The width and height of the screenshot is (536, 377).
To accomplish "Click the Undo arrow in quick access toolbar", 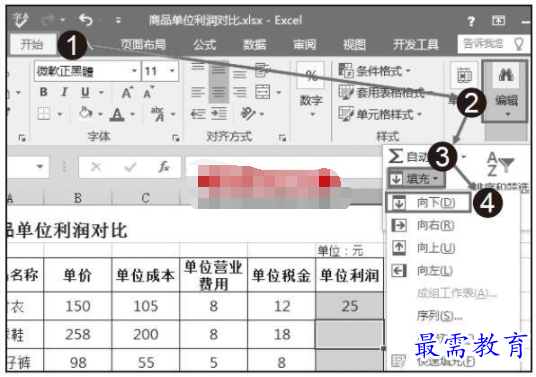I will (86, 20).
